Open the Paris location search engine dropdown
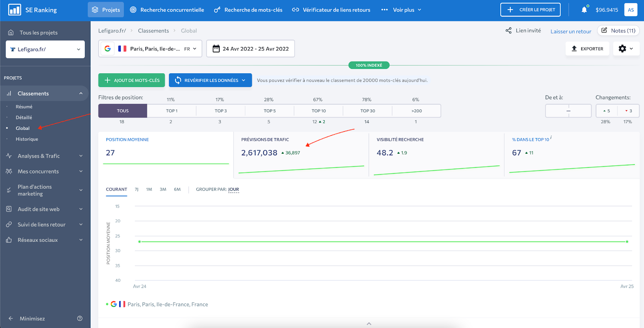Screen dimensions: 644x328 (151, 49)
